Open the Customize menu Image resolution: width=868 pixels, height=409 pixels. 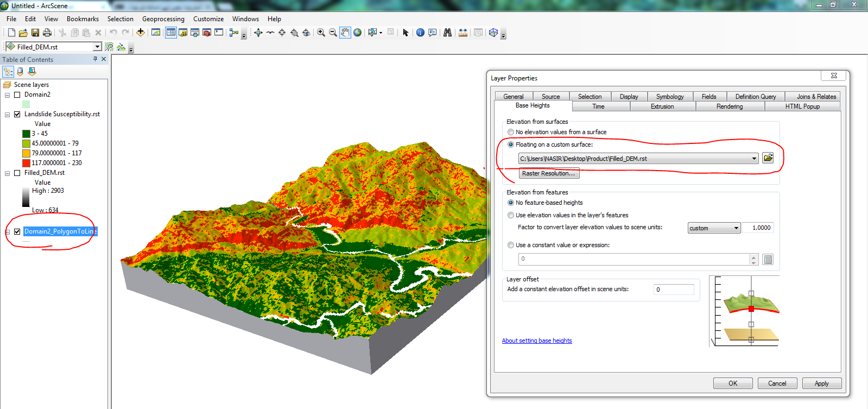[208, 18]
